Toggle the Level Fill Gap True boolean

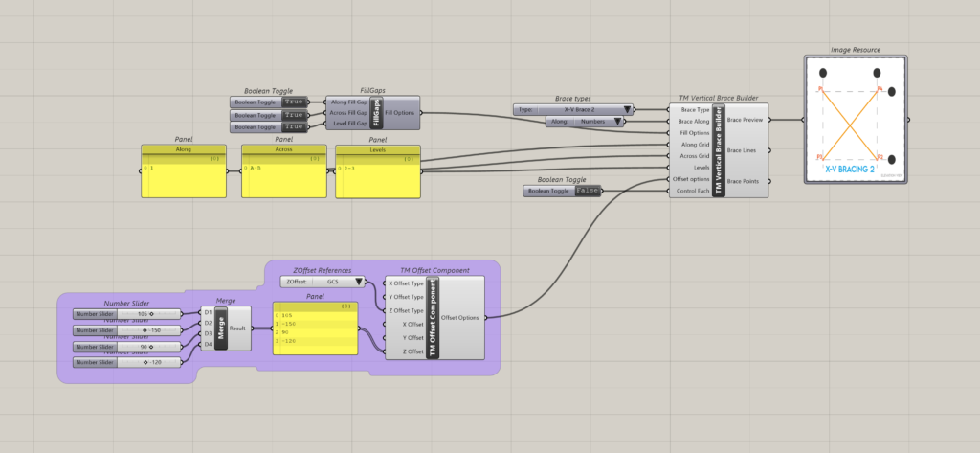(x=294, y=126)
